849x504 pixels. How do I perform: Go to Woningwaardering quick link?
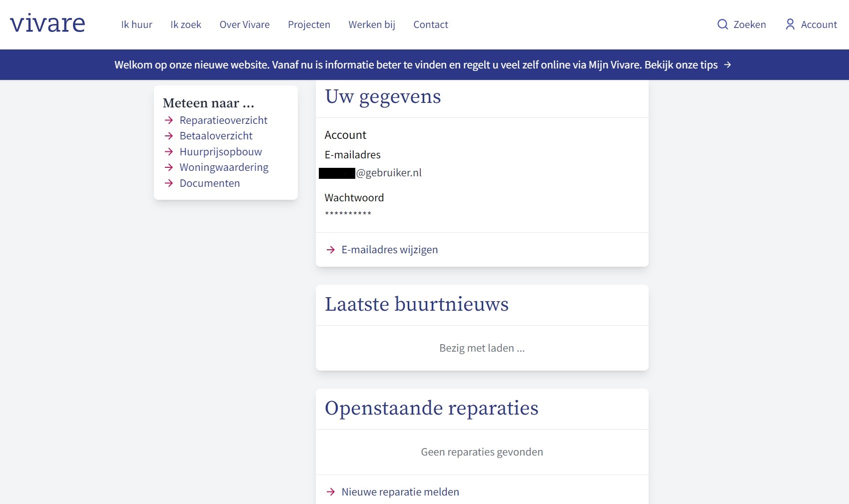[x=224, y=167]
